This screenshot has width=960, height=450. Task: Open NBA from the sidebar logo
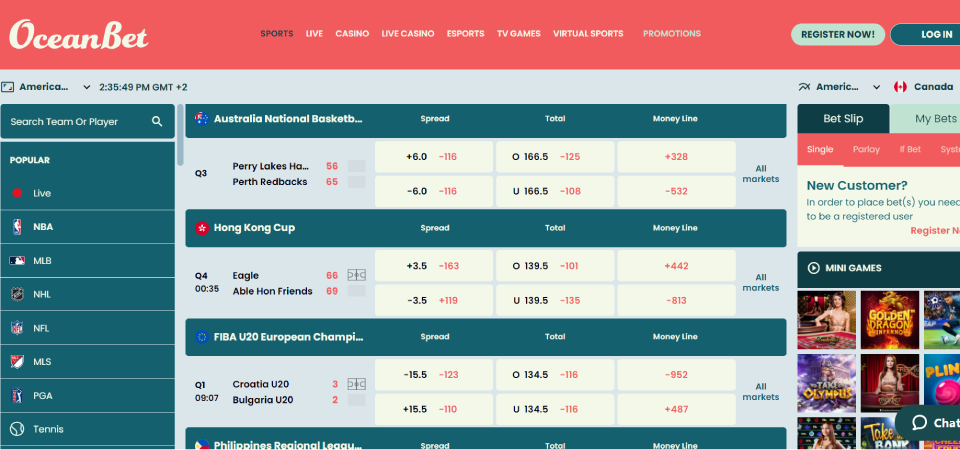pyautogui.click(x=17, y=227)
